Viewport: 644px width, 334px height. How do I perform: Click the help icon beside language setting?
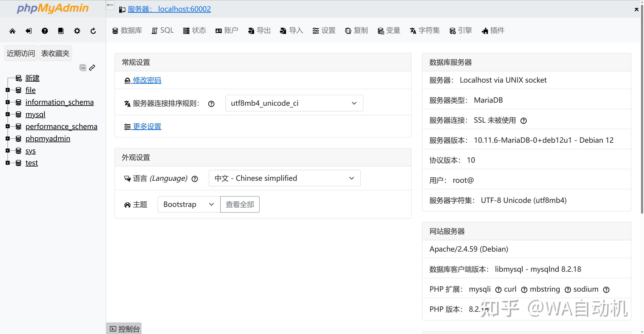[x=195, y=179]
